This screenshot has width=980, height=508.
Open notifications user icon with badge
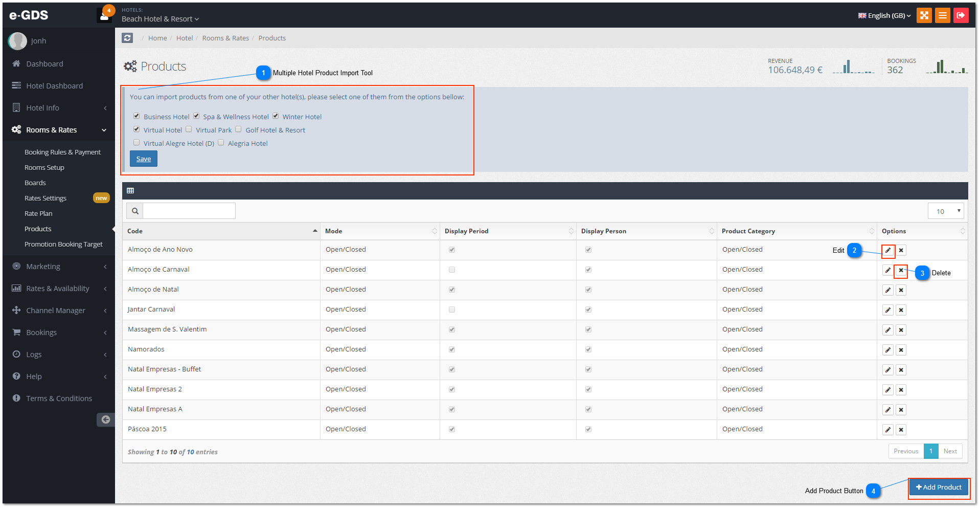tap(105, 15)
